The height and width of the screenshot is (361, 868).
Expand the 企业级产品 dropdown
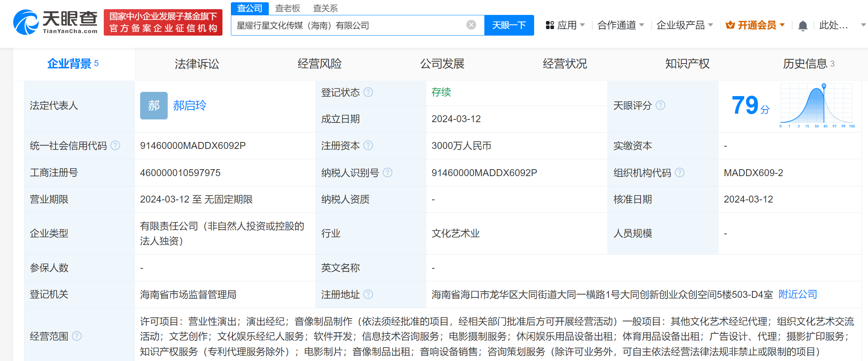(685, 25)
